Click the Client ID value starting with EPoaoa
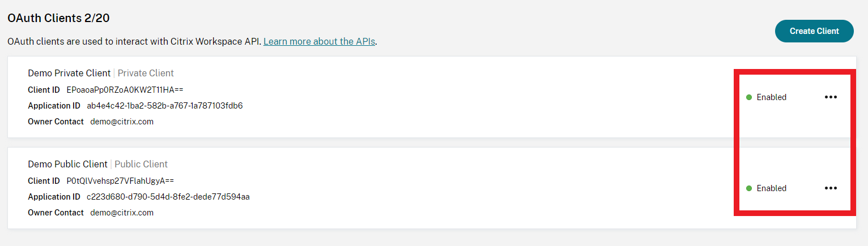The image size is (868, 246). 125,90
